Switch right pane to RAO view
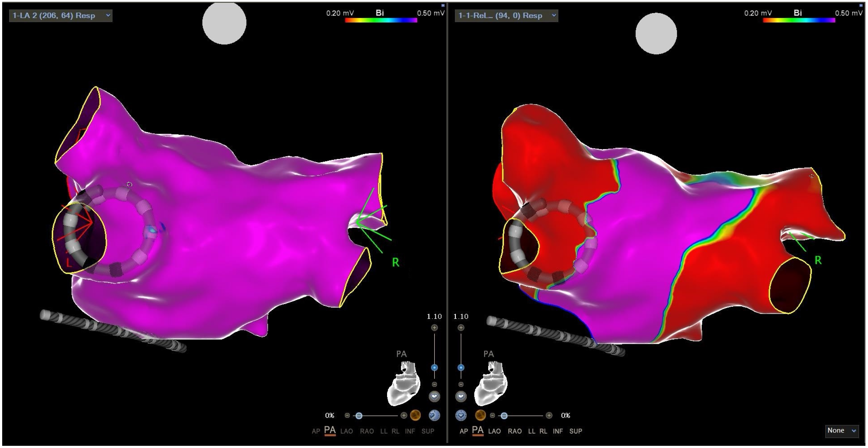The width and height of the screenshot is (868, 448). pos(515,431)
